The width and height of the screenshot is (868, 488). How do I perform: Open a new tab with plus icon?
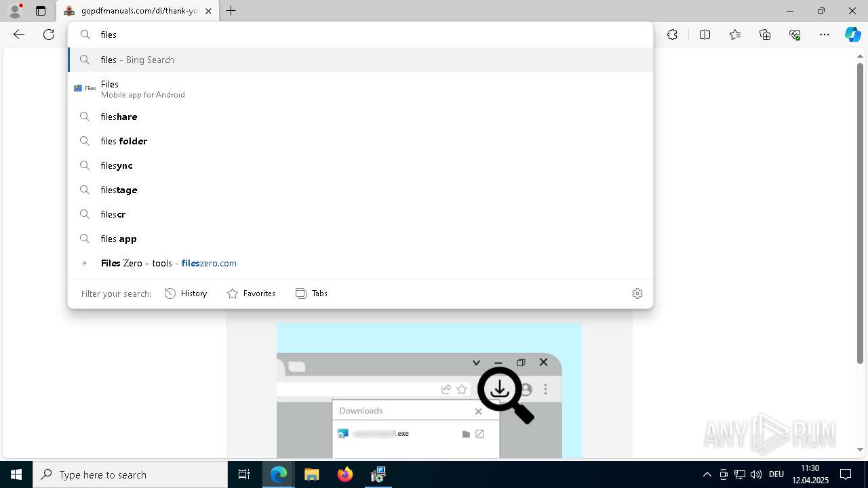231,11
